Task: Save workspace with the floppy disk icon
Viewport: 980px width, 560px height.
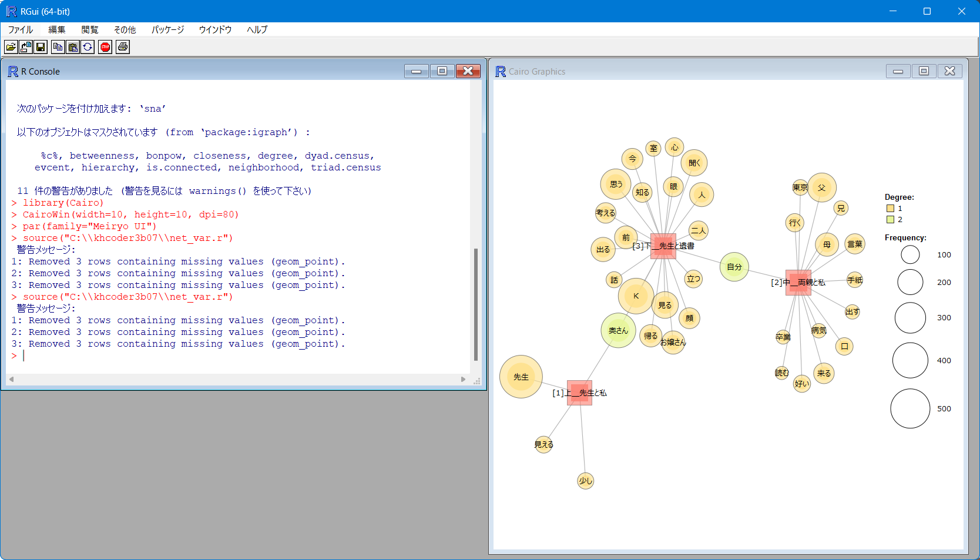Action: [40, 47]
